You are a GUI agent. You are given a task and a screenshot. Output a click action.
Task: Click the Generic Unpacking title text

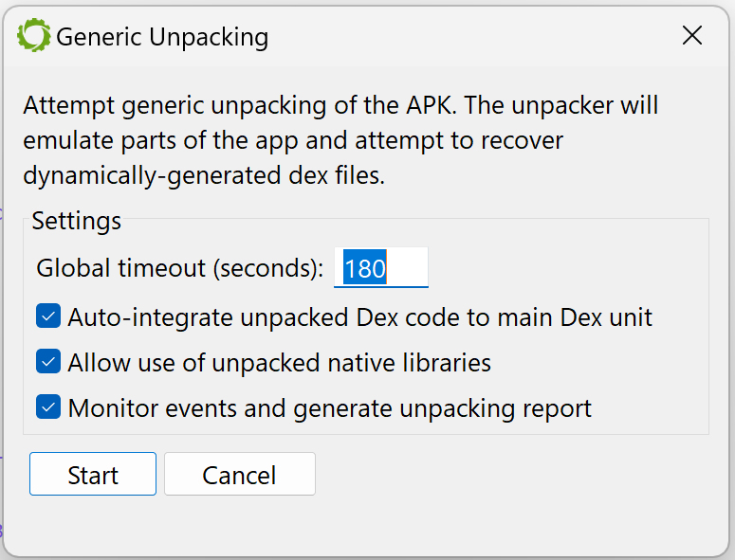162,37
